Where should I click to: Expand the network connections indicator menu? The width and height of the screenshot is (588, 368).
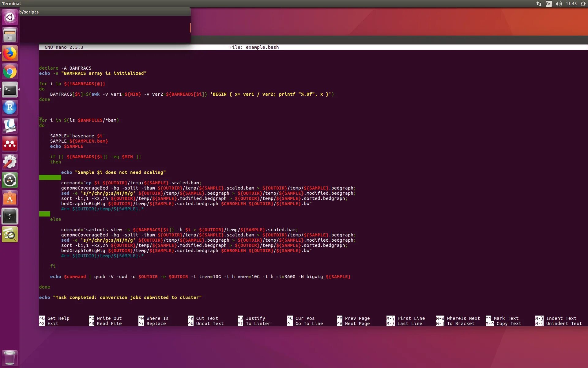coord(539,4)
